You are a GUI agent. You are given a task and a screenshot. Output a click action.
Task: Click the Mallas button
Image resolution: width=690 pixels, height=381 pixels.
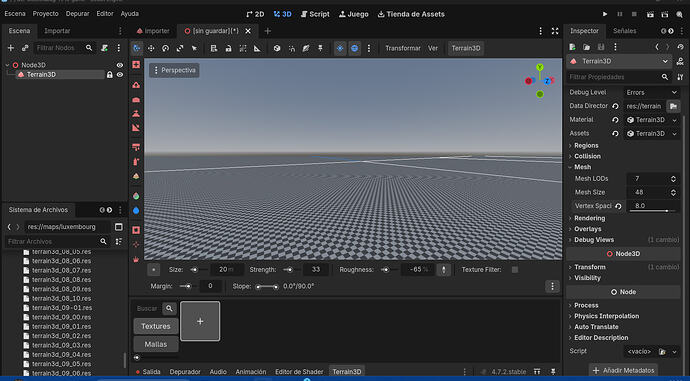[156, 344]
